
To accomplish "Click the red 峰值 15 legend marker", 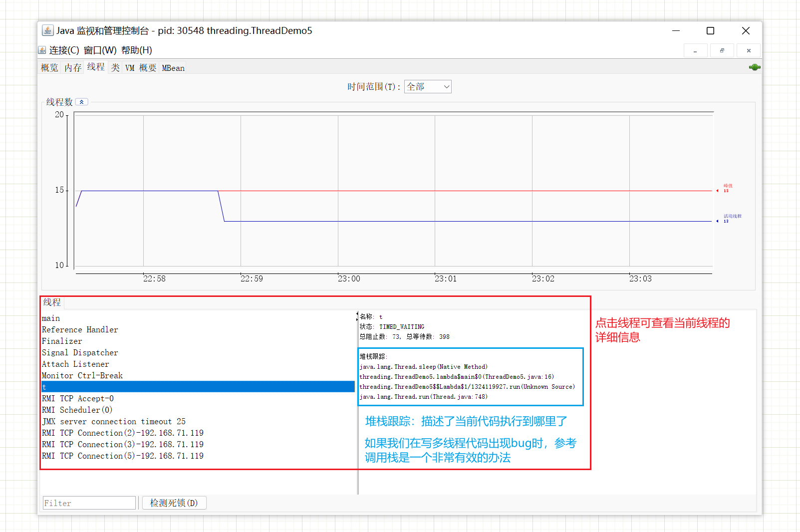I will (x=725, y=188).
